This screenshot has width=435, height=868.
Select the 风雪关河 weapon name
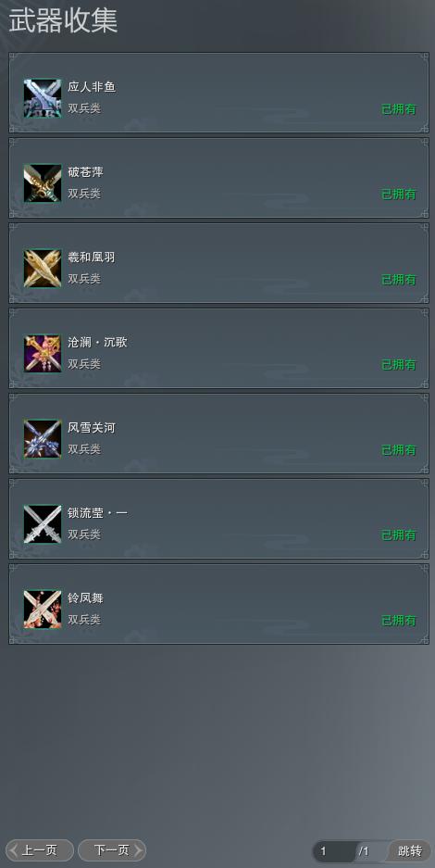92,428
